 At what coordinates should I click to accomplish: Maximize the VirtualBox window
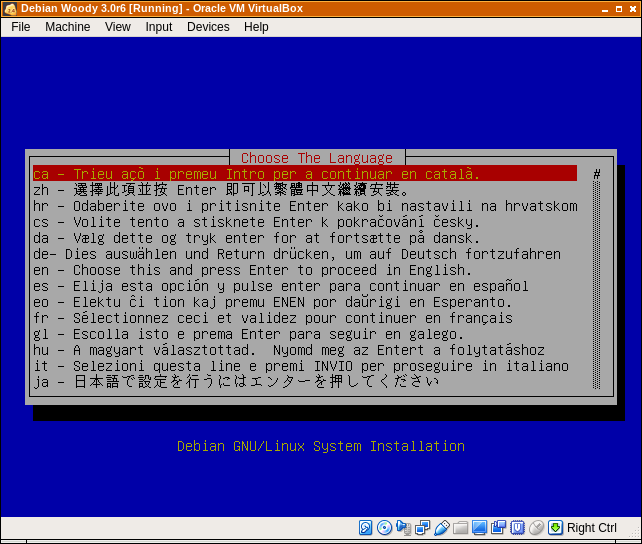[619, 9]
